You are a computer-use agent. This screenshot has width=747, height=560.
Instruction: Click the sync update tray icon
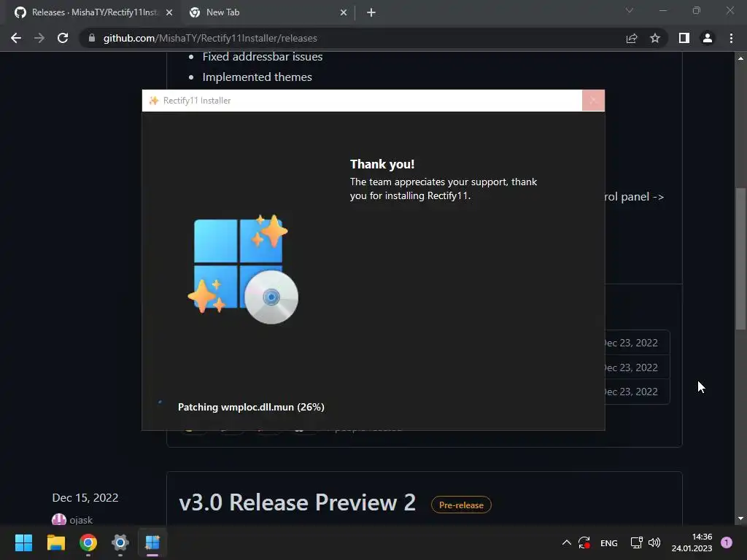(x=584, y=542)
